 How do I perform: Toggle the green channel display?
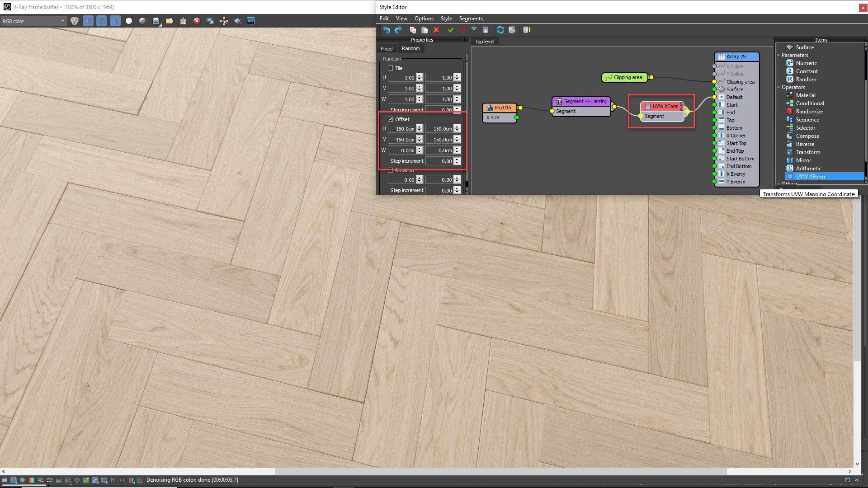102,21
